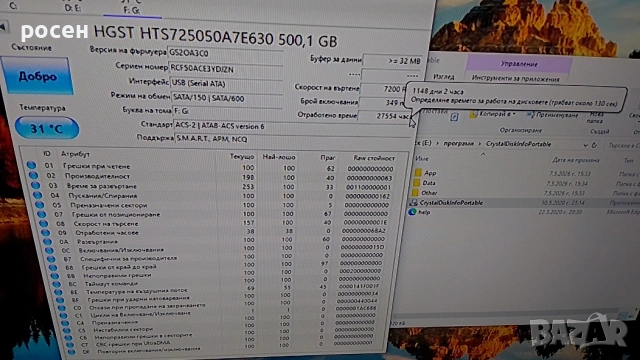Viewport: 640px width, 360px height.
Task: Select the D: E: disk tab
Action: tap(73, 8)
